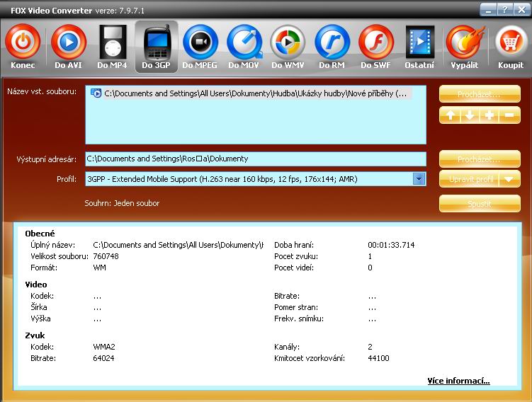
Task: Click the duration value 00:01:33.714
Action: 391,245
